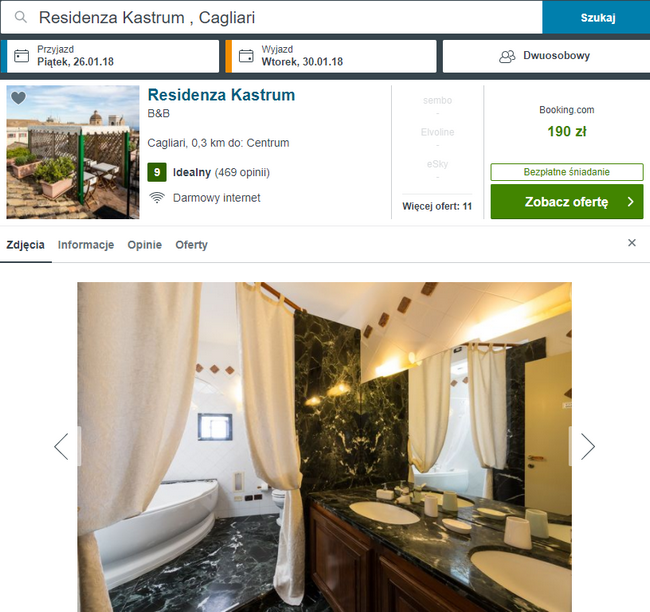Click the Zobacz ofertę button
650x612 pixels.
(x=567, y=202)
